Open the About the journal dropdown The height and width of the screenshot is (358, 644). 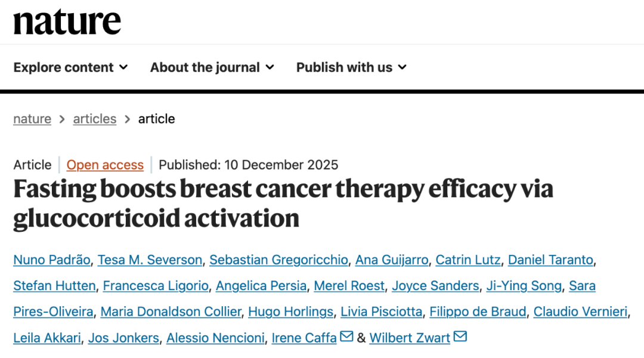[x=212, y=67]
